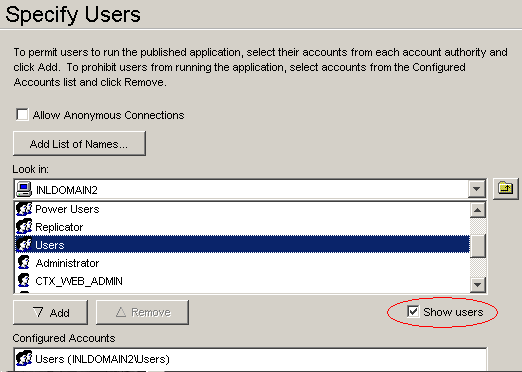Select Replicator group in list

242,227
